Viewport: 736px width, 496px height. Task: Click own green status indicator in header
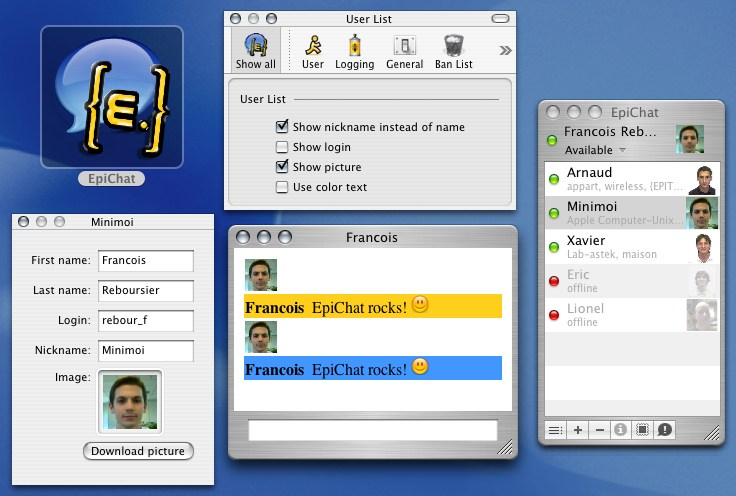coord(552,140)
